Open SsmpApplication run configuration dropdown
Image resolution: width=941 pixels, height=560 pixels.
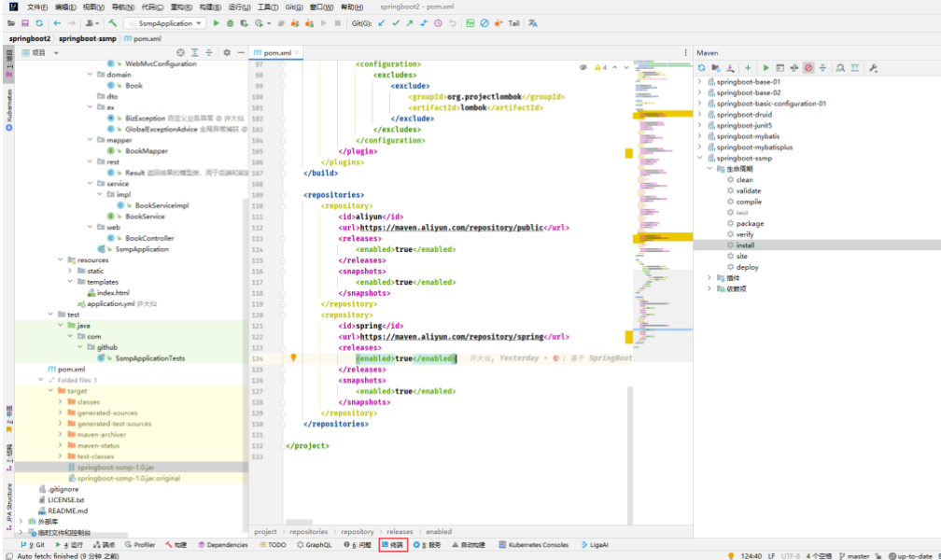coord(165,22)
